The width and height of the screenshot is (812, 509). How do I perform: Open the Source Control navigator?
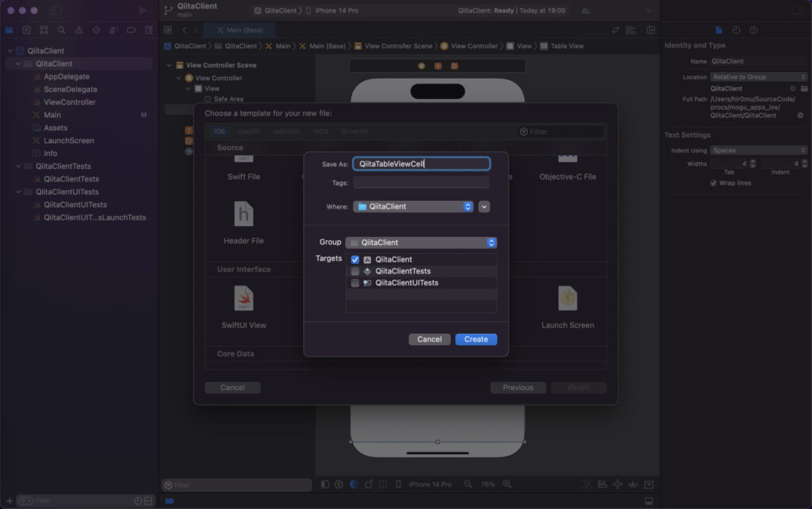click(26, 30)
